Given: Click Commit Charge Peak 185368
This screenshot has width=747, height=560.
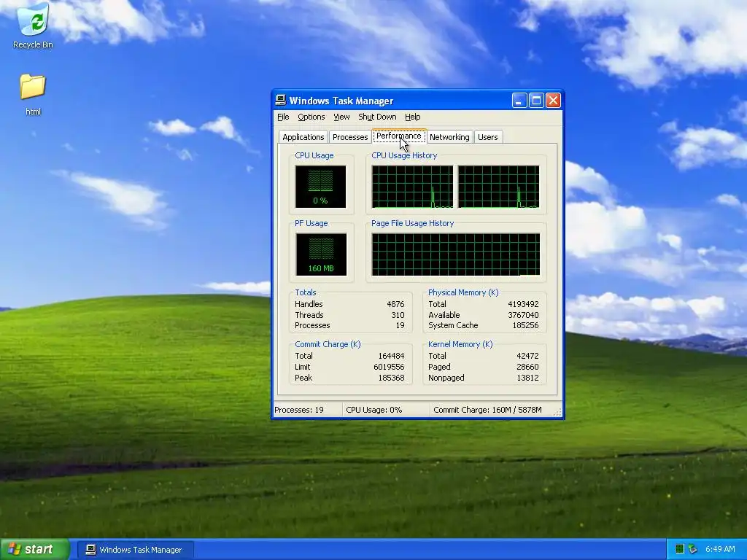Looking at the screenshot, I should pyautogui.click(x=391, y=378).
